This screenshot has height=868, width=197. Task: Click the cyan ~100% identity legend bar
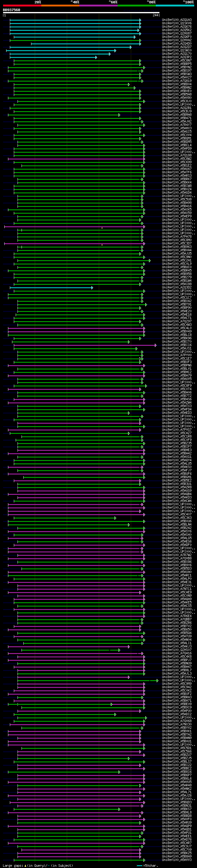(175, 6)
